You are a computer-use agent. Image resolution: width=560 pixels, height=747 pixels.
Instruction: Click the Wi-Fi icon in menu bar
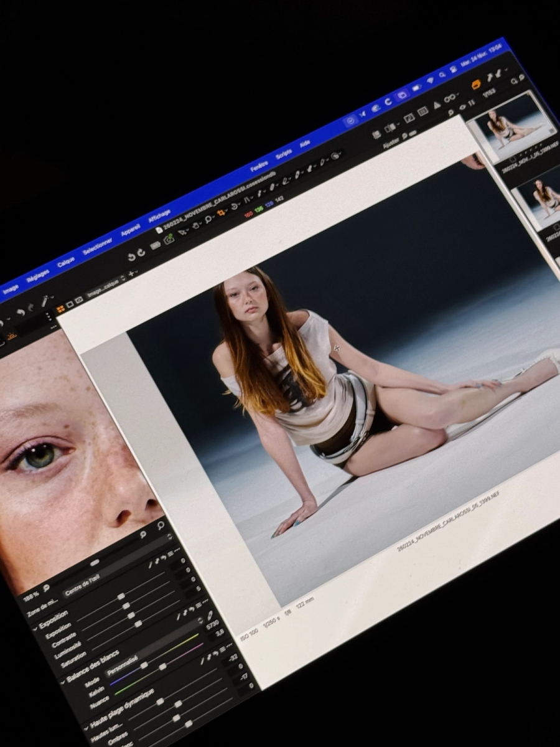430,80
